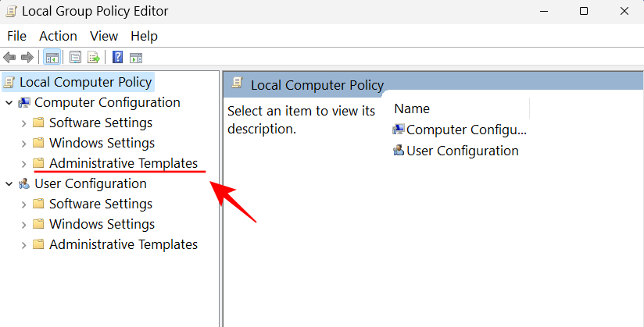Select Local Computer Policy root node

coord(86,82)
